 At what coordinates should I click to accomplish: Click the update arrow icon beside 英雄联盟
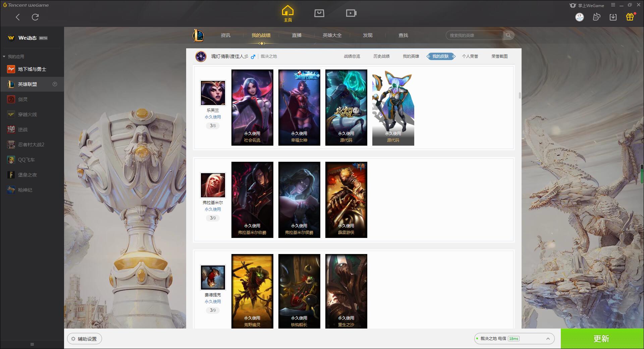click(55, 84)
